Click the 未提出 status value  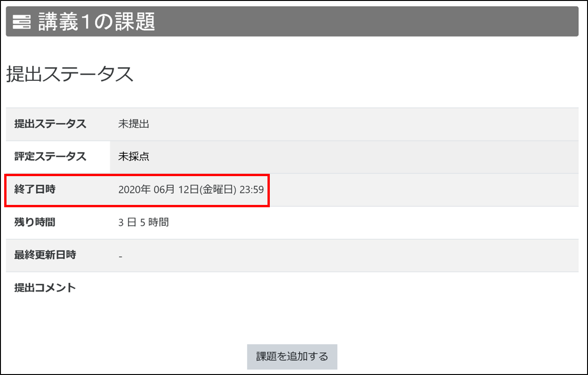pos(134,124)
